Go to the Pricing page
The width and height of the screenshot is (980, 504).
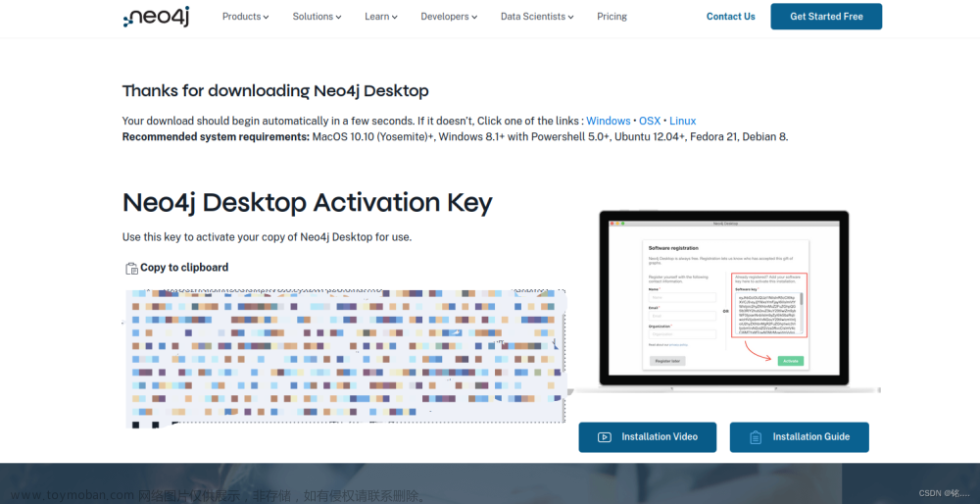(612, 17)
